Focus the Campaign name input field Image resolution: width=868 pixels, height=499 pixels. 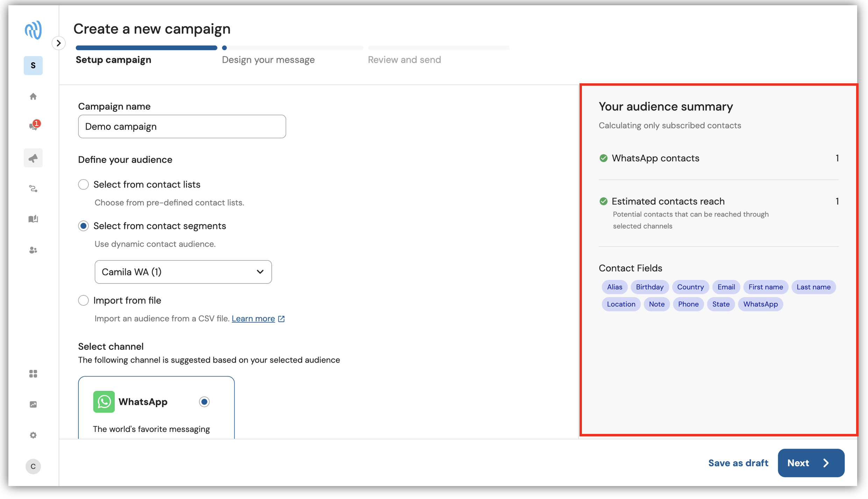(182, 126)
